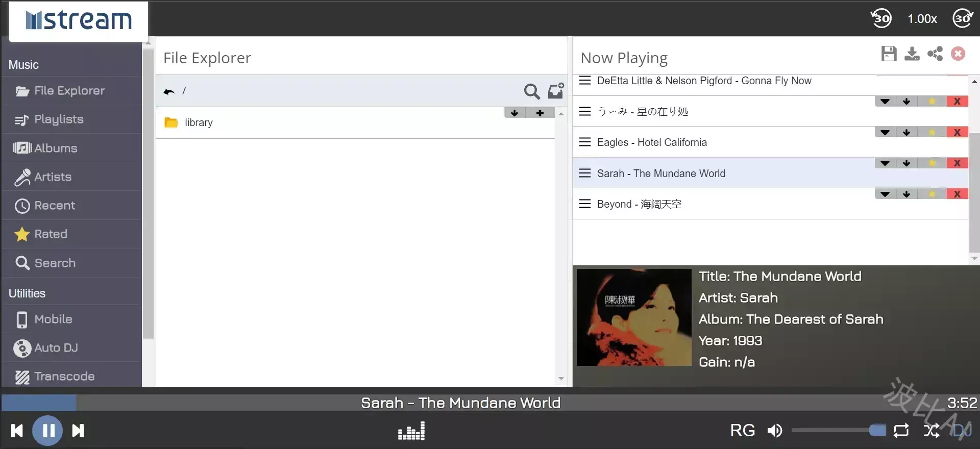Play DeEtta Little & Nelson Pigford - Gonna Fly Now
Screen dimensions: 980x449
[x=704, y=81]
